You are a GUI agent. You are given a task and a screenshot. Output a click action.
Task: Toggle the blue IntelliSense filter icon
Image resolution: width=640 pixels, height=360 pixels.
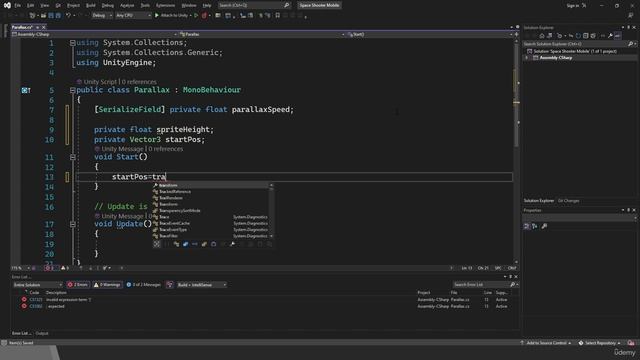(185, 244)
